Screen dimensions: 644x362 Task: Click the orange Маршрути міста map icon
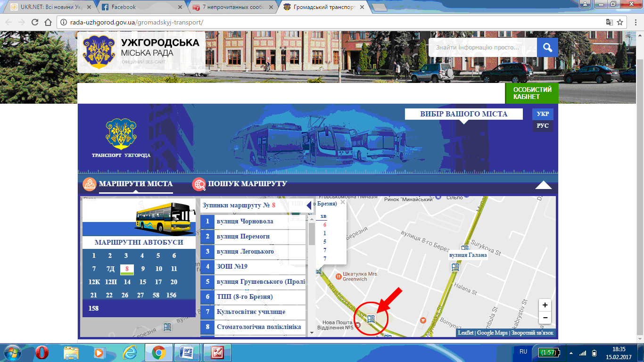point(90,184)
